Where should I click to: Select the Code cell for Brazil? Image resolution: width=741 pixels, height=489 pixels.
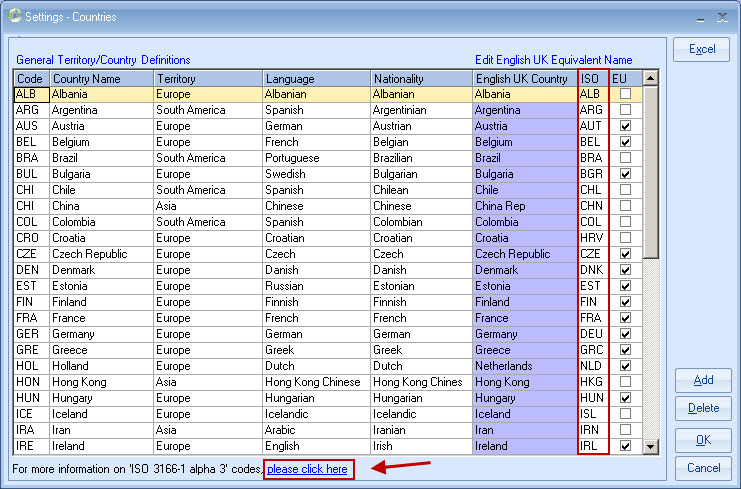(31, 158)
